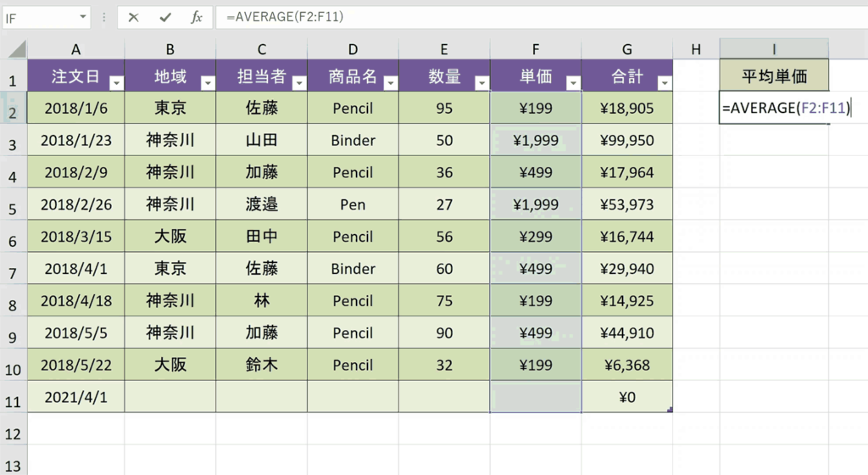Open the 数量 filter dropdown
Image resolution: width=868 pixels, height=475 pixels.
coord(482,83)
